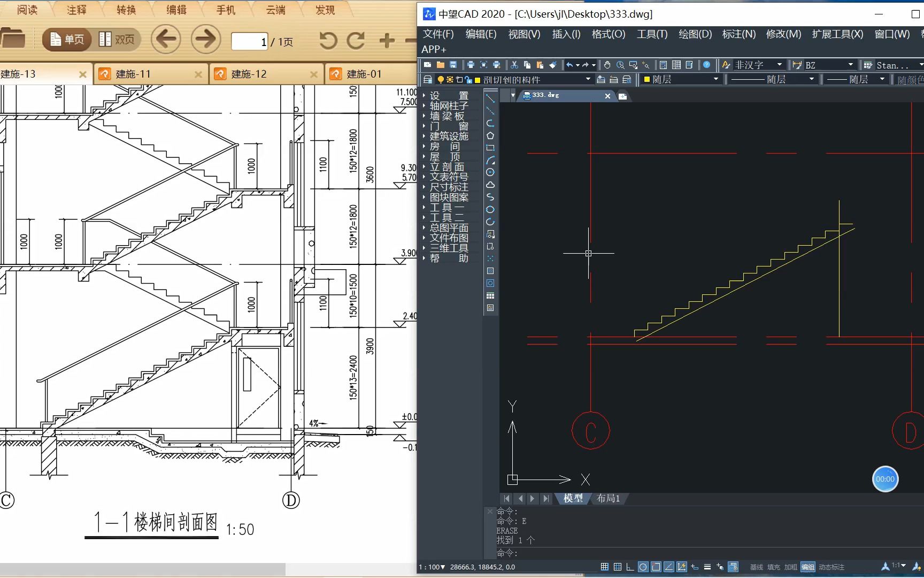Switch to 建施-11 tab in PDF reader
Screen dimensions: 924x578
(x=151, y=74)
